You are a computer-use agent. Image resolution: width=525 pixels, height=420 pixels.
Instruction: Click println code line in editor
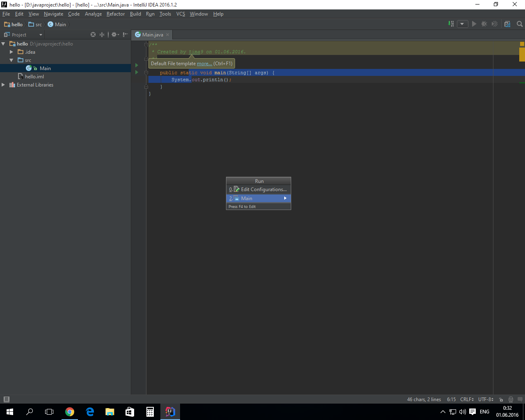coord(201,80)
